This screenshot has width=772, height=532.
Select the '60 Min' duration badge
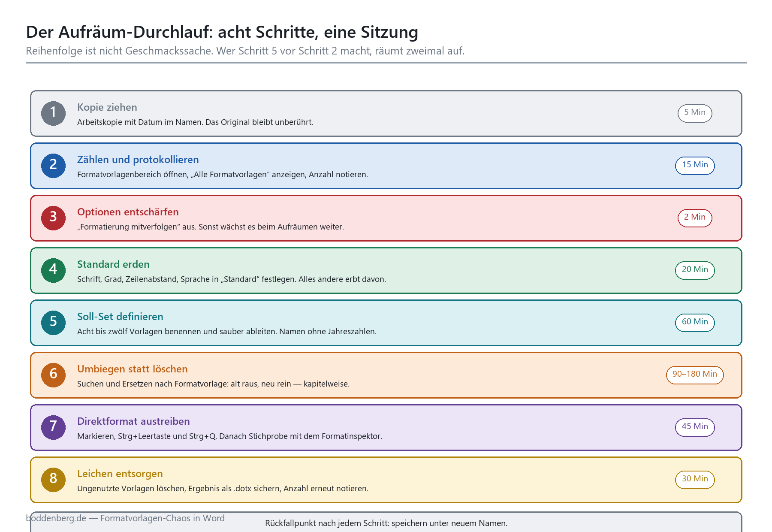[x=695, y=323]
